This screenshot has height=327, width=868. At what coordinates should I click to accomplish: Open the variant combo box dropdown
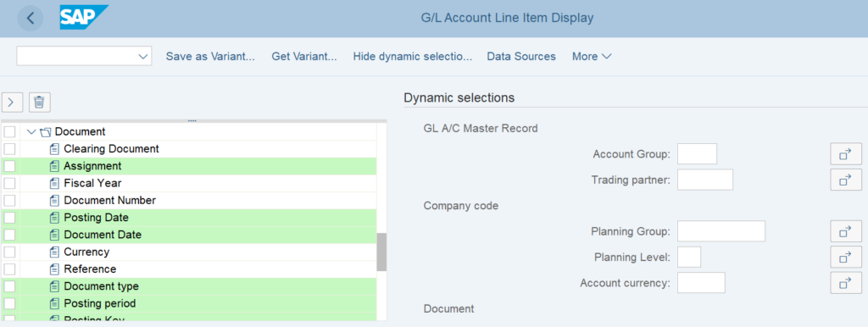pos(143,57)
